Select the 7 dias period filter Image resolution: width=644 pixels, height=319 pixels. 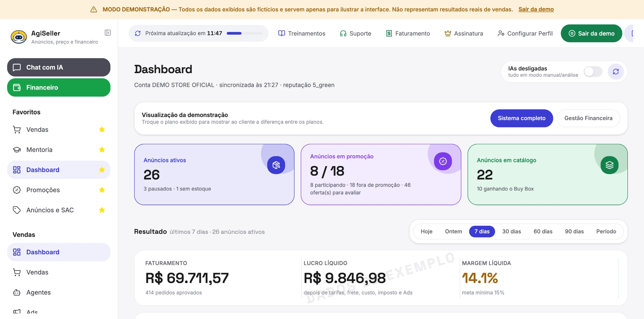482,231
